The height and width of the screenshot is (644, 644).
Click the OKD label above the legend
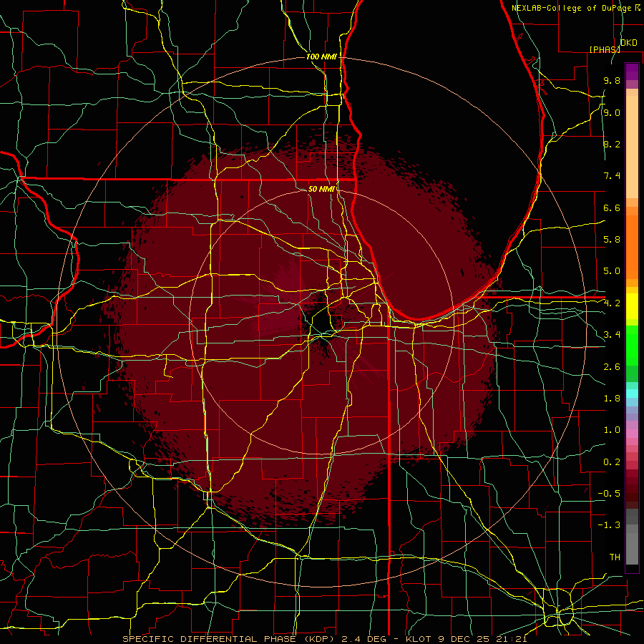(x=629, y=43)
